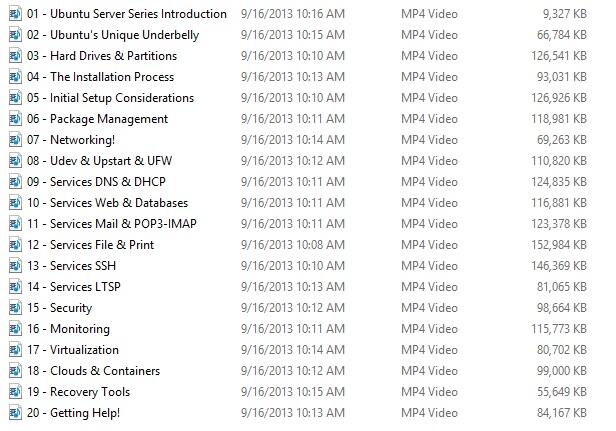Image resolution: width=616 pixels, height=431 pixels.
Task: Click 10 - Services Web & Databases file name
Action: click(x=108, y=203)
